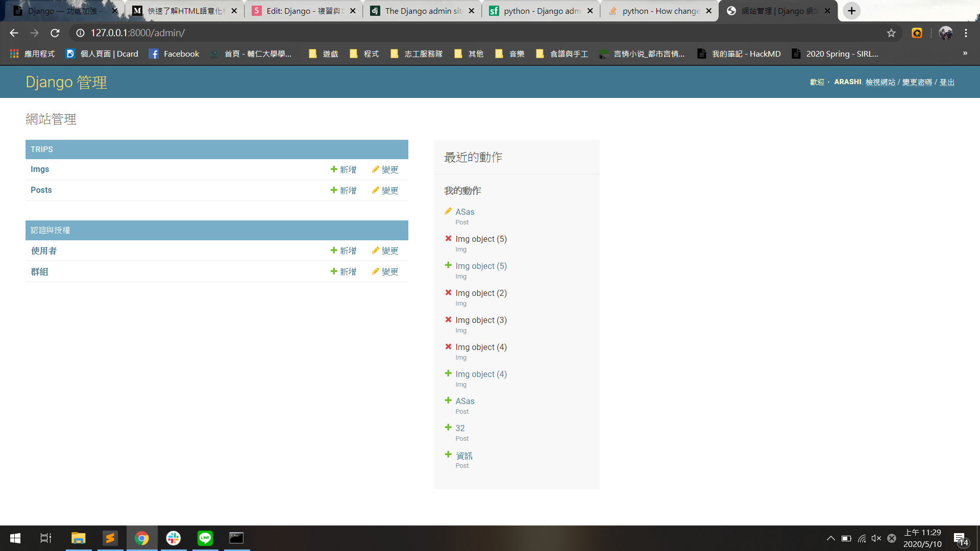
Task: Switch to the python - How change tab
Action: point(659,11)
